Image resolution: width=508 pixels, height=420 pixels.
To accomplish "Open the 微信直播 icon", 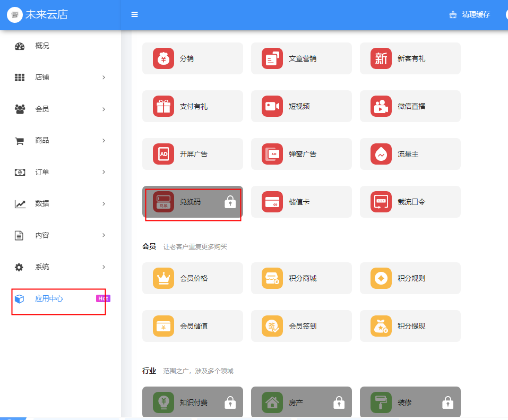I will tap(381, 106).
